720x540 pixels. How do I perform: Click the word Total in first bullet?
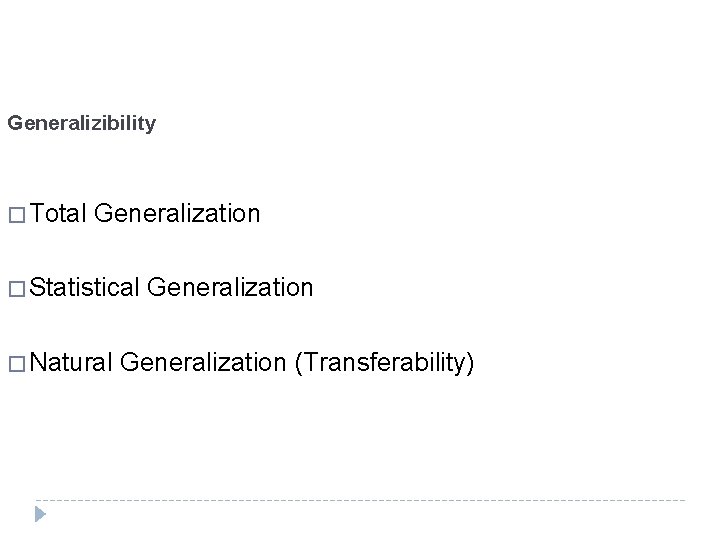pyautogui.click(x=59, y=213)
